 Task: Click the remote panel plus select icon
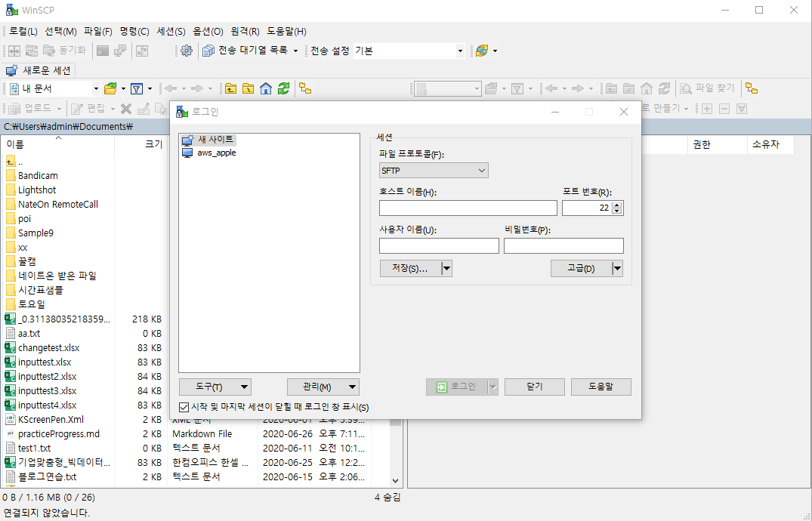(x=707, y=108)
